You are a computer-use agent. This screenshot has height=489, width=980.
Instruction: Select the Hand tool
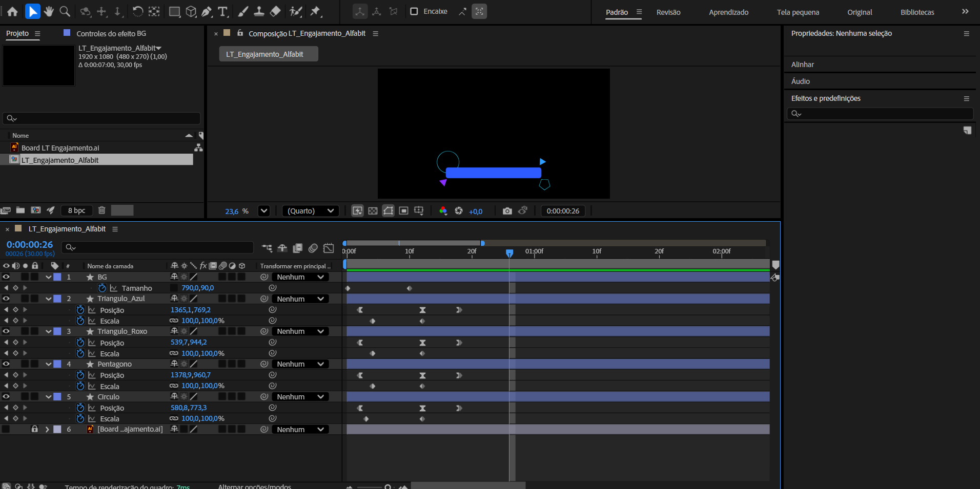click(49, 11)
